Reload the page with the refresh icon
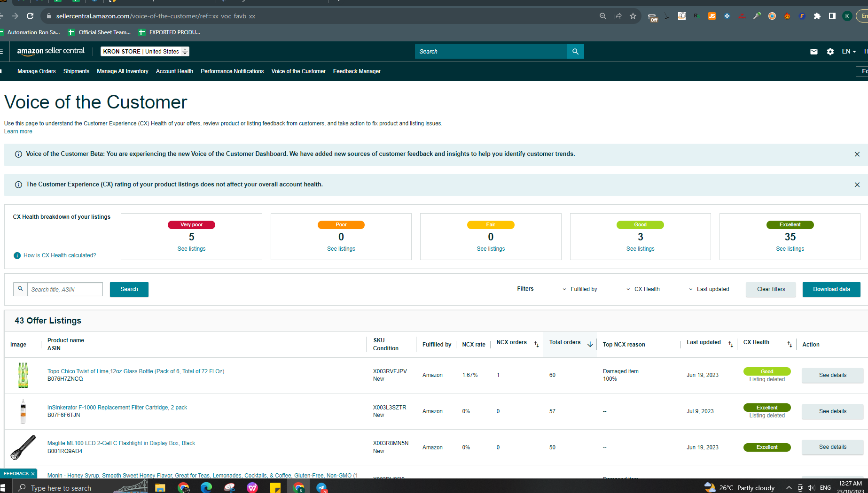The image size is (868, 493). [x=30, y=16]
